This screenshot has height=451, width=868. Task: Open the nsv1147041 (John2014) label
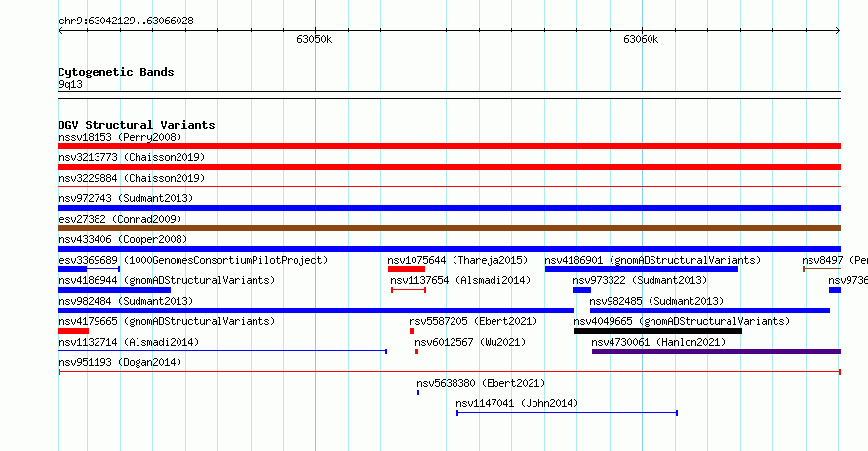(517, 403)
